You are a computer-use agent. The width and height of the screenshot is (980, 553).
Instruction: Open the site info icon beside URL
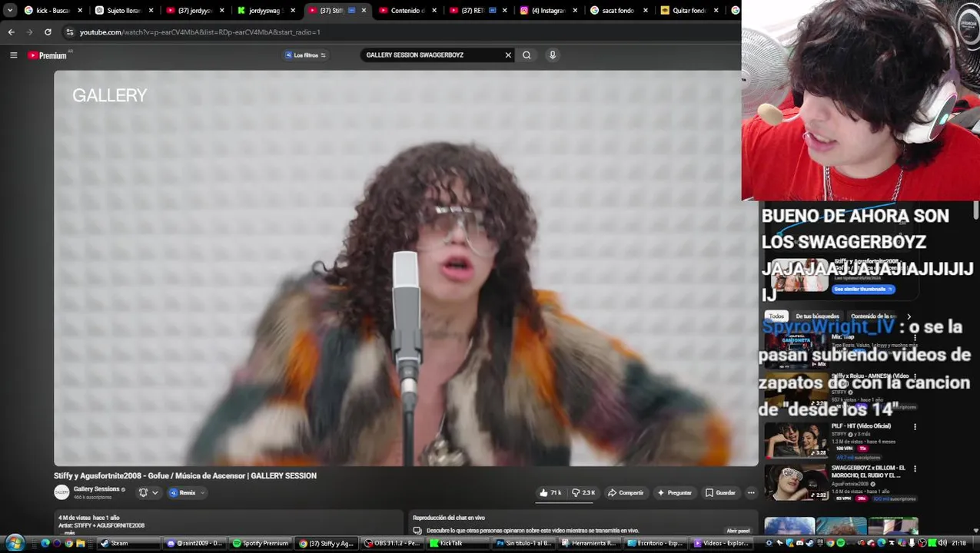coord(70,32)
